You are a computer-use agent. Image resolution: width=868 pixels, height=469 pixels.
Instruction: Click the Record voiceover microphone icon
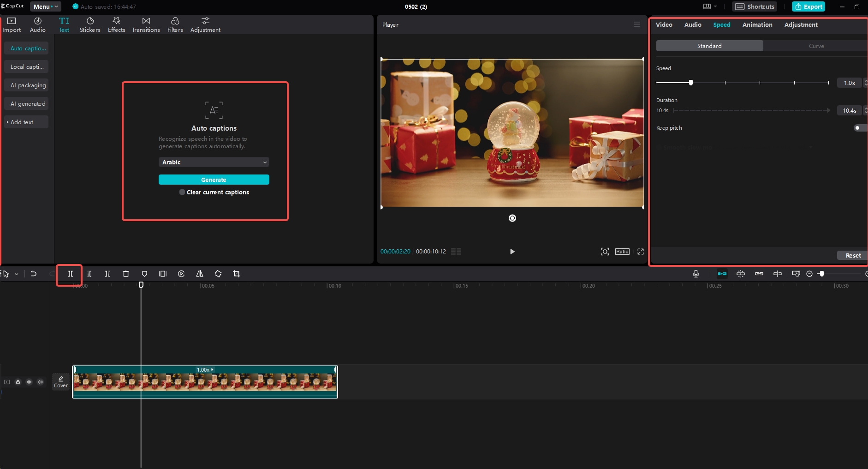(x=696, y=274)
